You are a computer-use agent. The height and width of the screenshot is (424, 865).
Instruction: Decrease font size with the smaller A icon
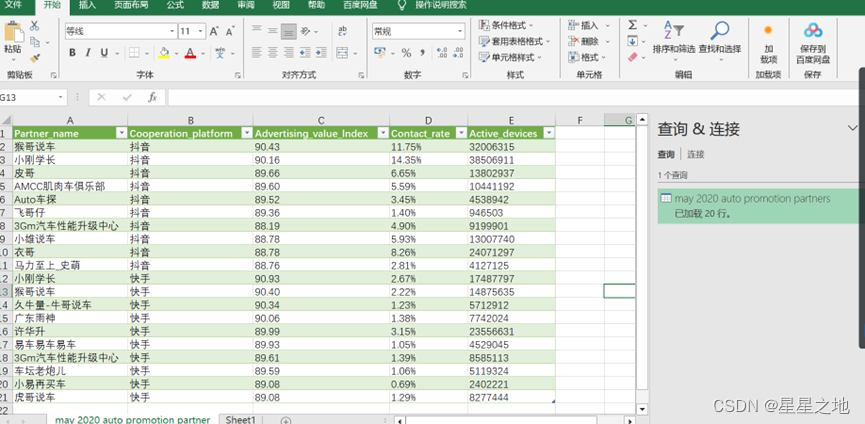tap(229, 32)
